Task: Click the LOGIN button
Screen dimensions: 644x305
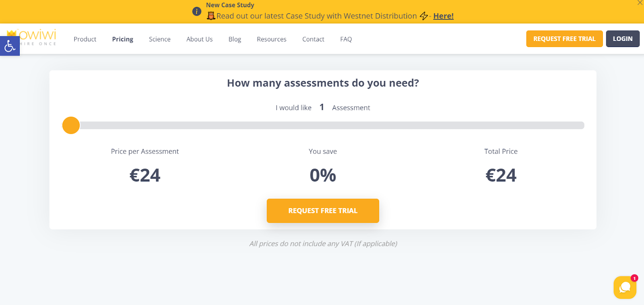Action: point(622,39)
